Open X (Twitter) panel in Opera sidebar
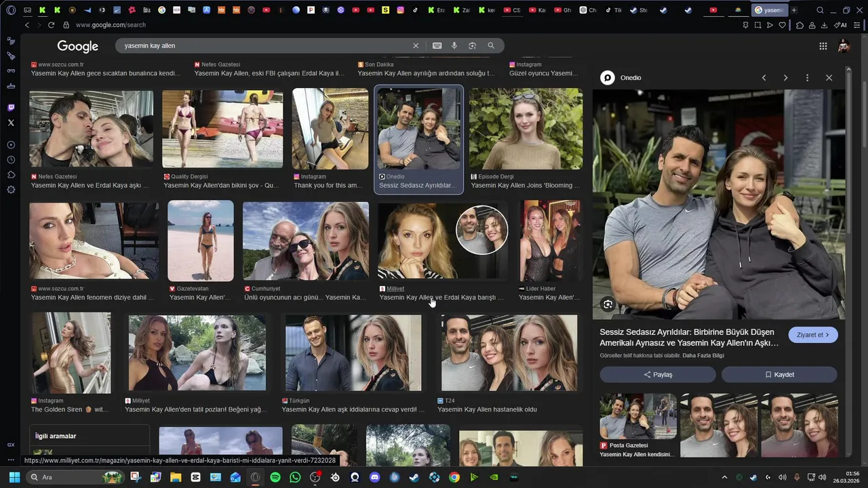 [x=11, y=123]
